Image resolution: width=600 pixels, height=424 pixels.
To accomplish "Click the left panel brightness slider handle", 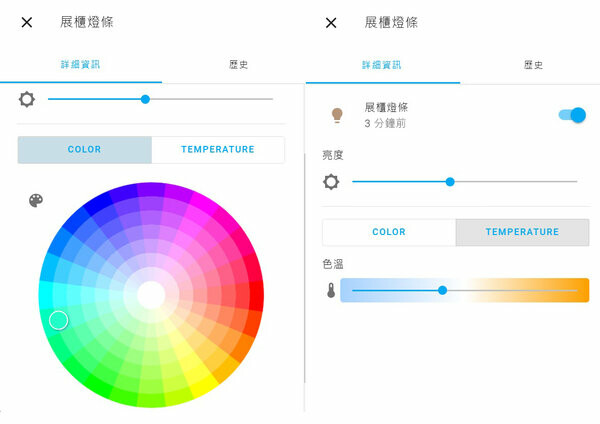I will point(145,99).
